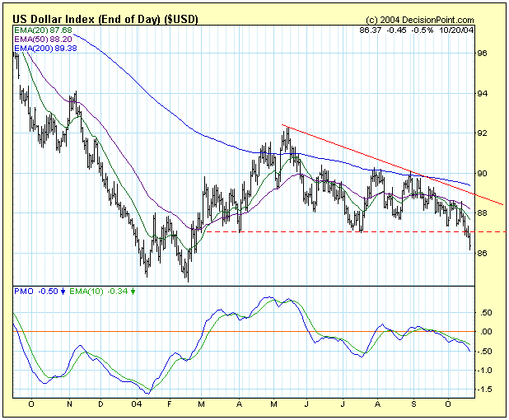The height and width of the screenshot is (420, 509).
Task: Click the 96 label on price axis
Action: [x=484, y=54]
